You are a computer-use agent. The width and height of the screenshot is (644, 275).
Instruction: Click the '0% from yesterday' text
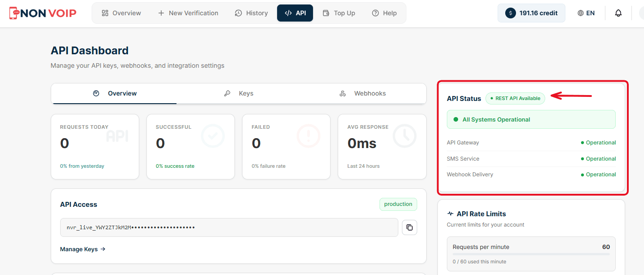82,166
